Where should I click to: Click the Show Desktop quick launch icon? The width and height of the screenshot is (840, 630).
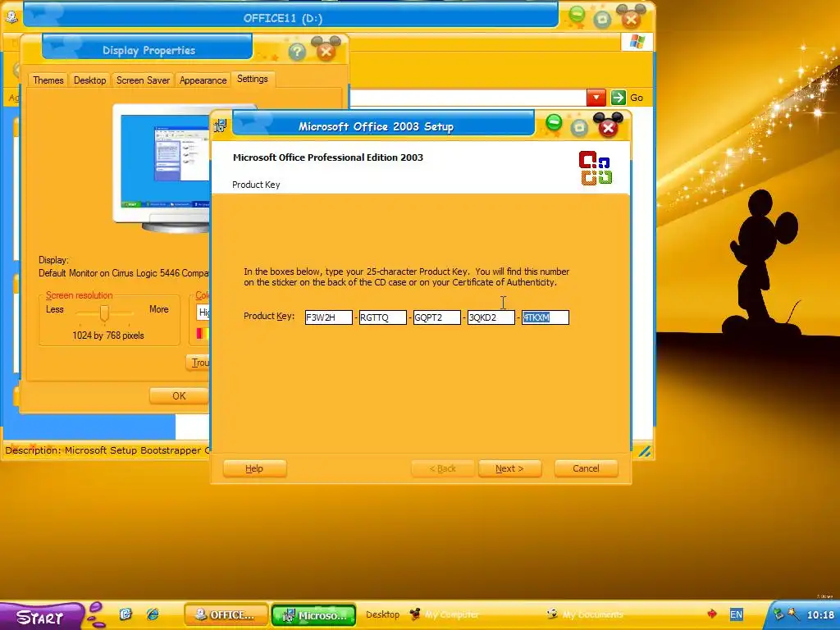point(126,614)
